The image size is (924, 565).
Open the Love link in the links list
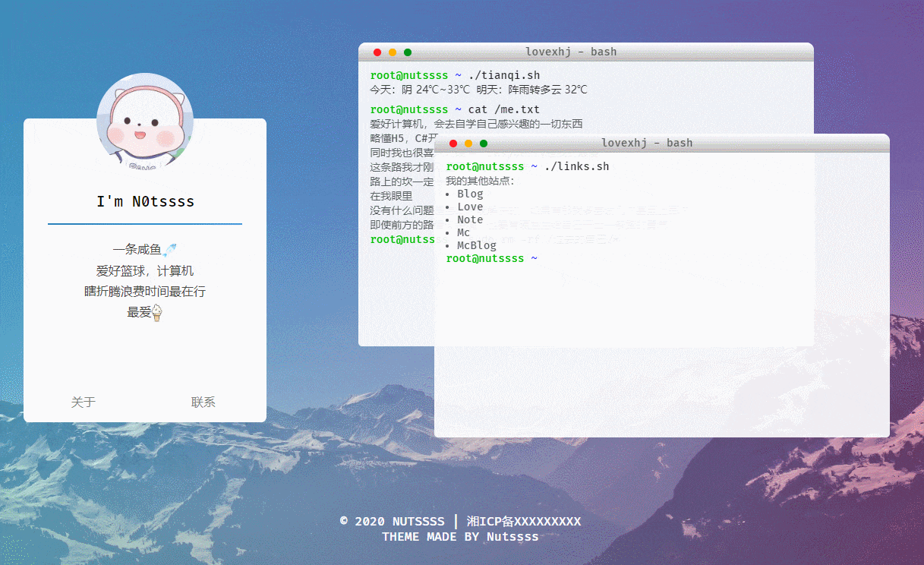tap(470, 206)
